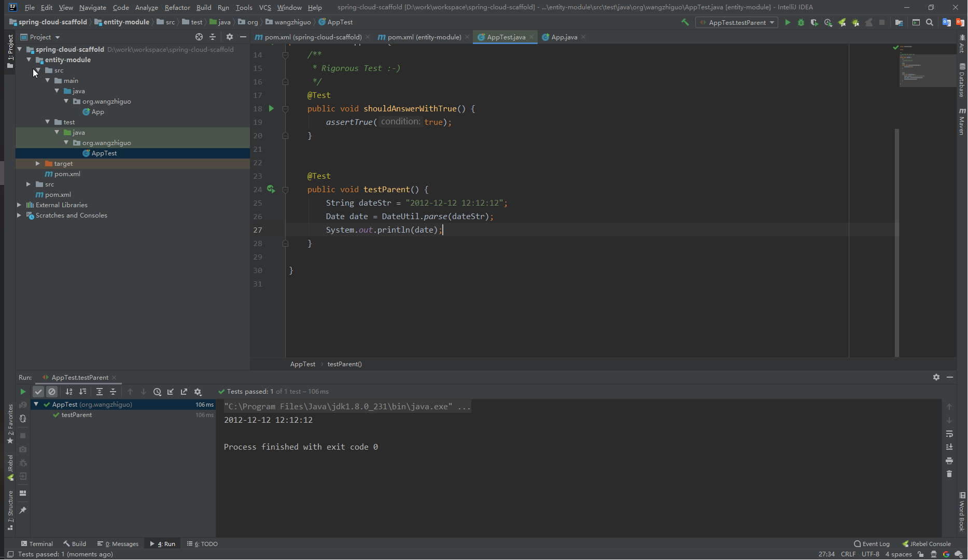The width and height of the screenshot is (968, 560).
Task: Toggle soft-wrap in the console output
Action: [949, 434]
